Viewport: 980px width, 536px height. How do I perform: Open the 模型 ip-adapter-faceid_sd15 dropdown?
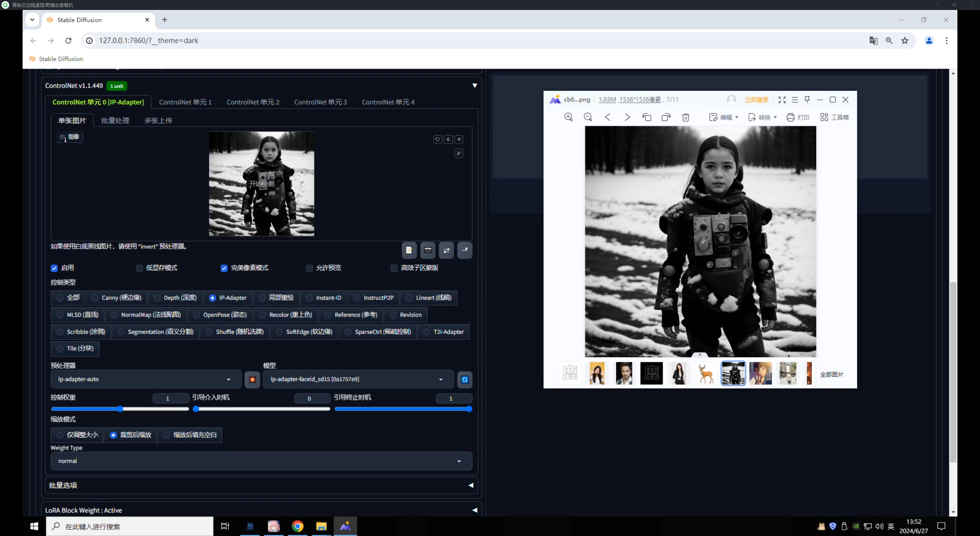[358, 379]
